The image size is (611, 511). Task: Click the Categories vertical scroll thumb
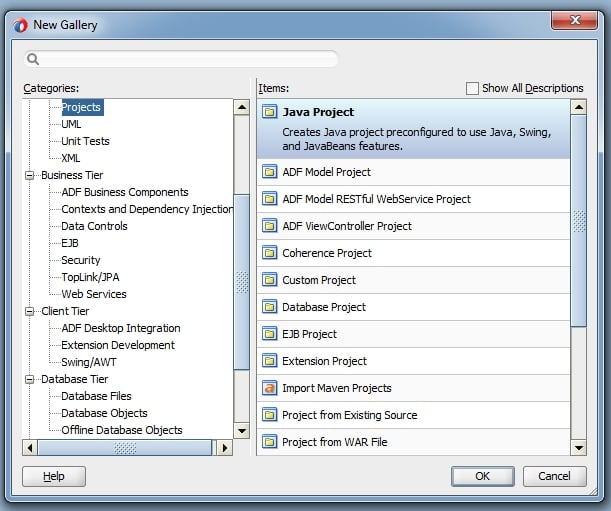coord(242,281)
